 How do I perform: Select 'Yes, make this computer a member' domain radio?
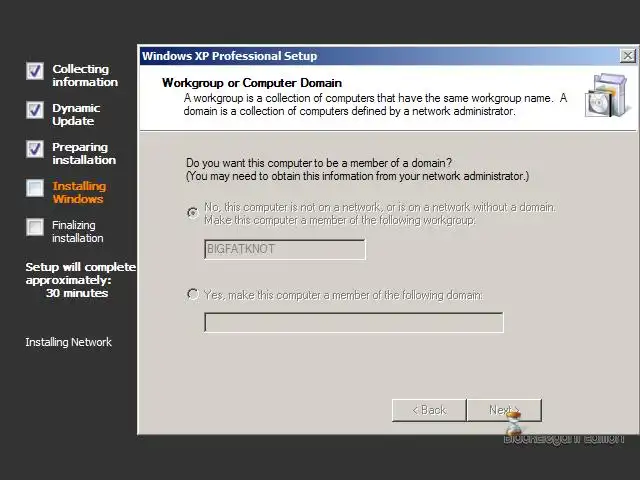click(x=193, y=294)
